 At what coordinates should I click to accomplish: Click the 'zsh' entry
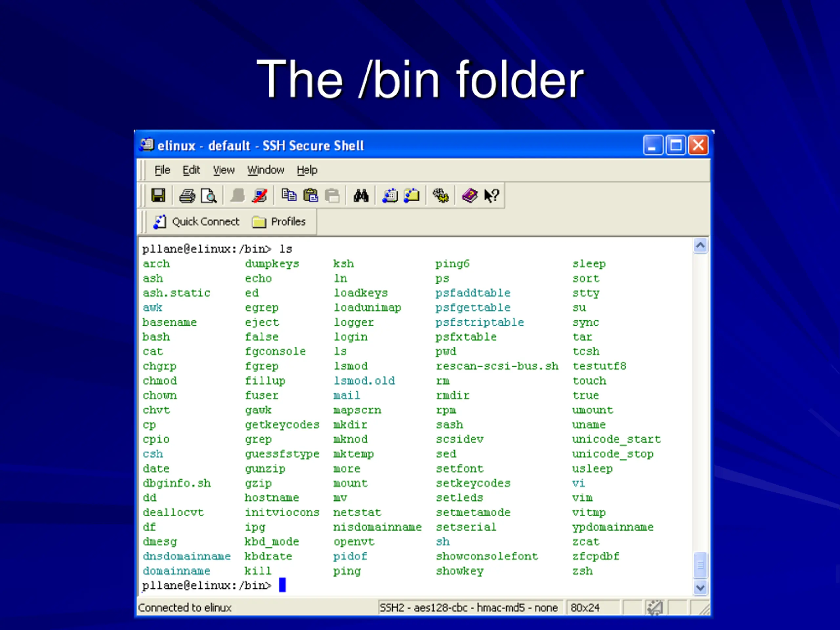click(582, 571)
